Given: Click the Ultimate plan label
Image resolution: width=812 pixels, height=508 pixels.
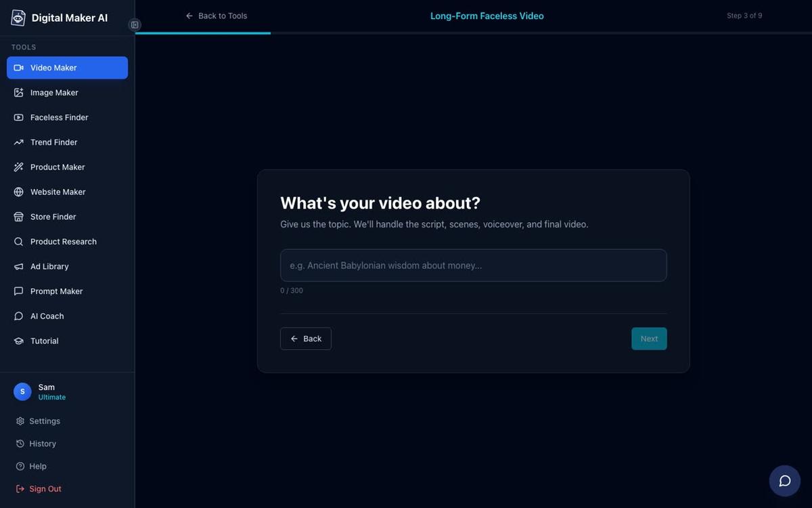Looking at the screenshot, I should click(52, 398).
